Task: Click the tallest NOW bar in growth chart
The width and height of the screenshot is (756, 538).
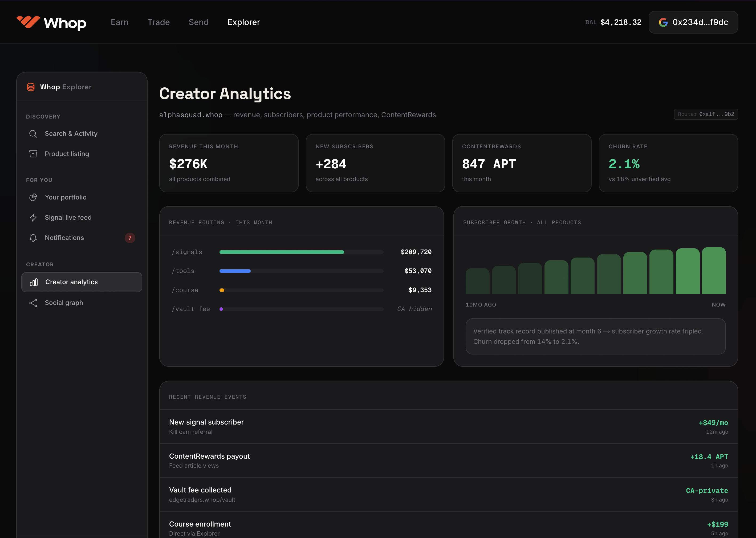Action: 714,271
